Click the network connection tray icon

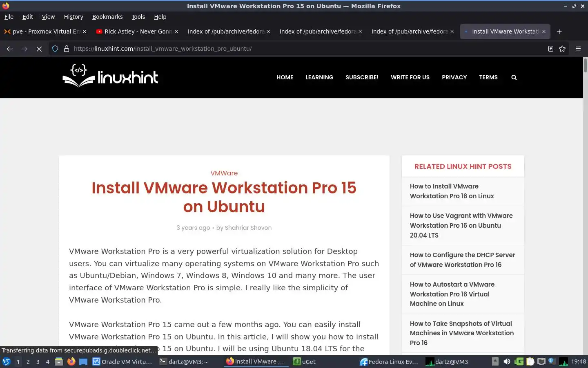pyautogui.click(x=541, y=361)
